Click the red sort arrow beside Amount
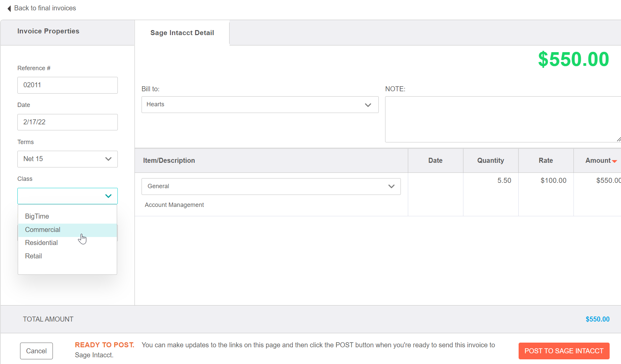 tap(615, 161)
